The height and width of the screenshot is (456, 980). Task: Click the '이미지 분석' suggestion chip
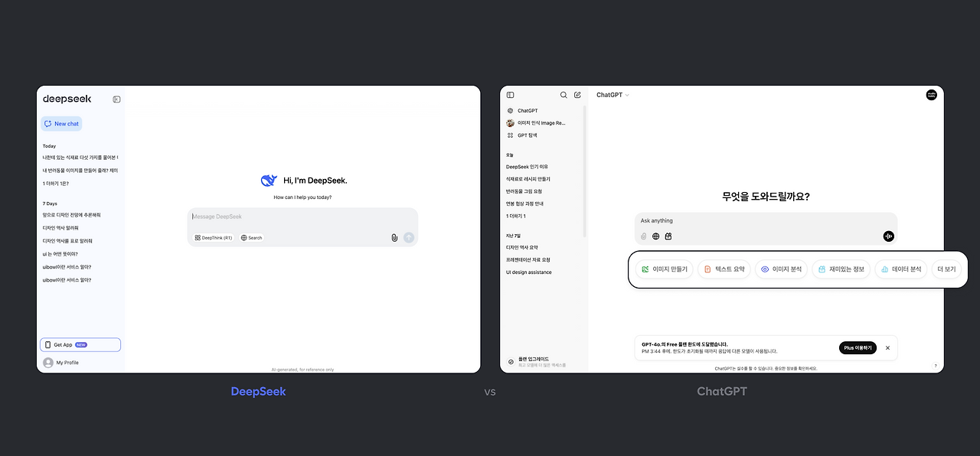[x=782, y=269]
